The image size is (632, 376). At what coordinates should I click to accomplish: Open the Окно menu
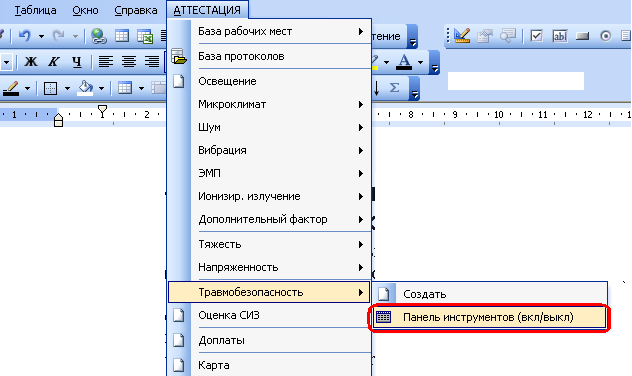pyautogui.click(x=85, y=10)
